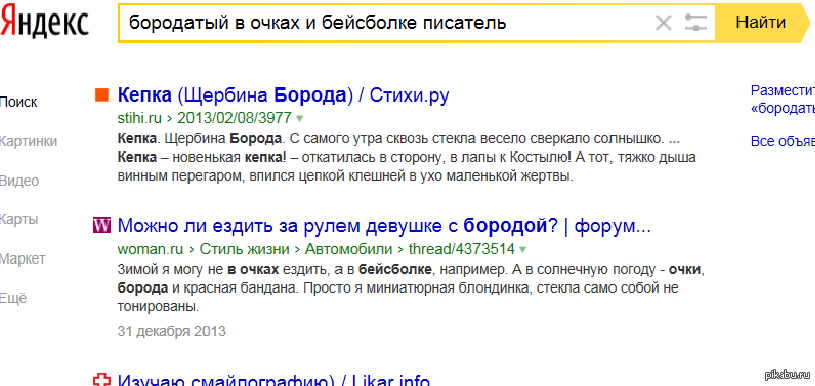Click the Все объяв link at right
The width and height of the screenshot is (815, 386).
coord(783,141)
